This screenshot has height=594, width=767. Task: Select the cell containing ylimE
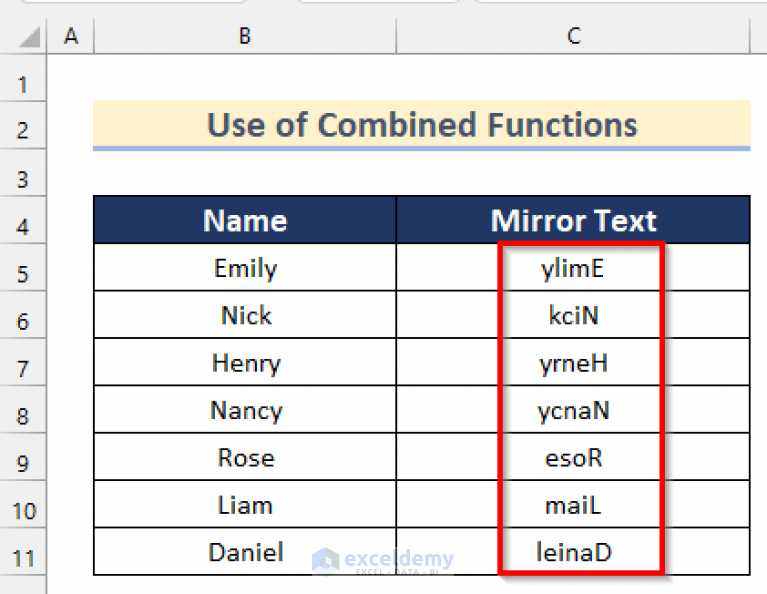click(x=573, y=268)
